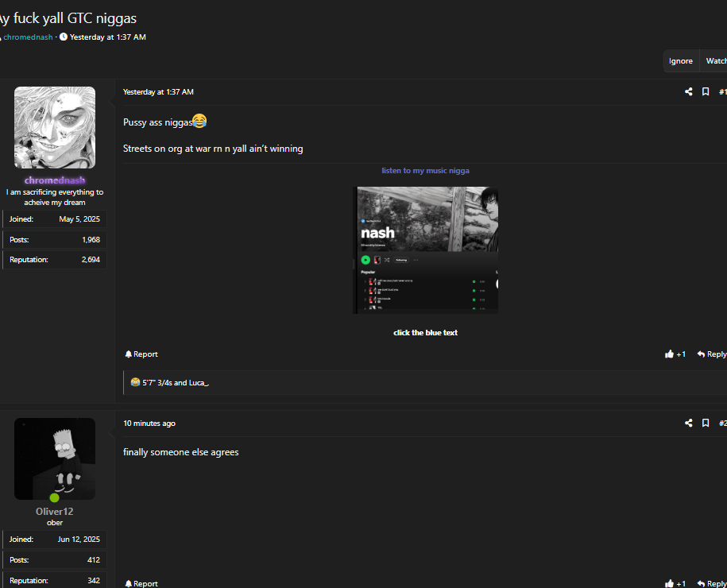Watch this thread

point(715,60)
